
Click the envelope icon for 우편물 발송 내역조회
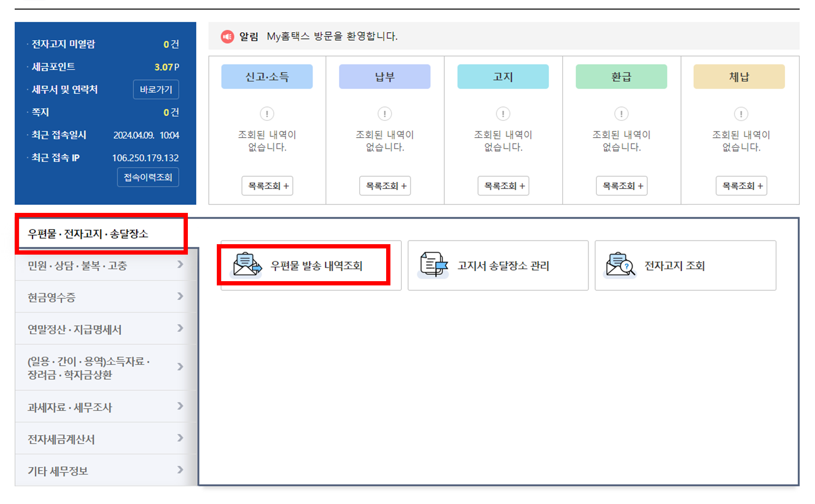[247, 265]
